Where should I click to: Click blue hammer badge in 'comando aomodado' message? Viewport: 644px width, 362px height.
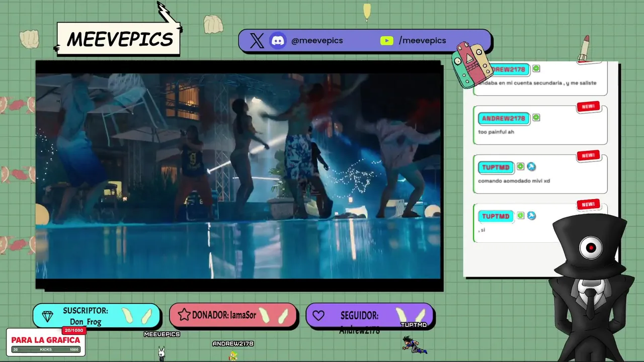[x=531, y=166]
